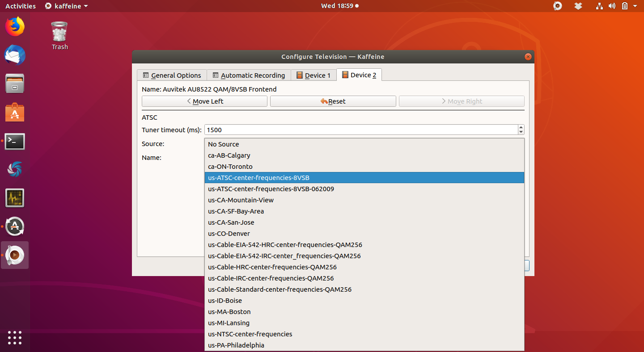The image size is (644, 352).
Task: Select us-Cable-EIA-542-IRC-center_frequencies-QAM256
Action: 364,256
